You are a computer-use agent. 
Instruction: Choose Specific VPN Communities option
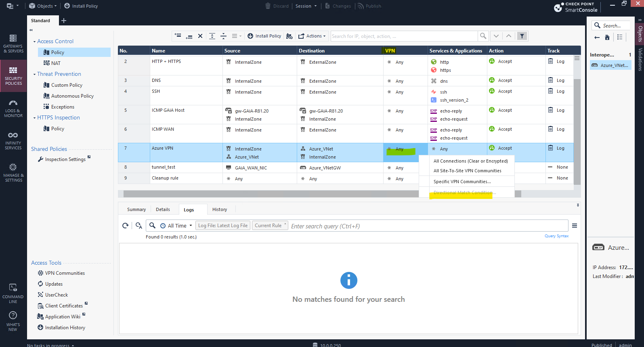tap(462, 182)
